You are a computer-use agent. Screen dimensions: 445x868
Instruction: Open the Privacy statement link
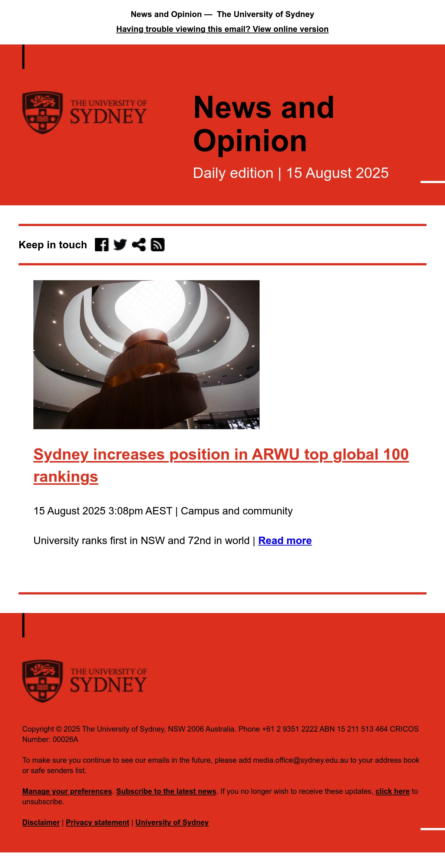(98, 822)
